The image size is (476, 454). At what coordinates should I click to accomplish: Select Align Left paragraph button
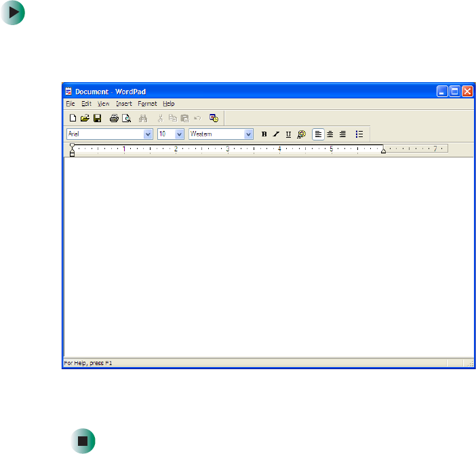(318, 134)
